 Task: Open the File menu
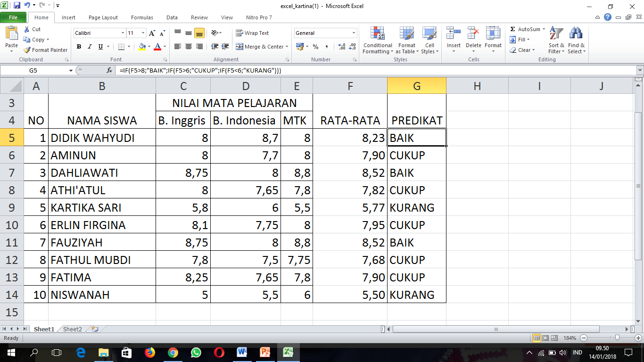(x=14, y=17)
